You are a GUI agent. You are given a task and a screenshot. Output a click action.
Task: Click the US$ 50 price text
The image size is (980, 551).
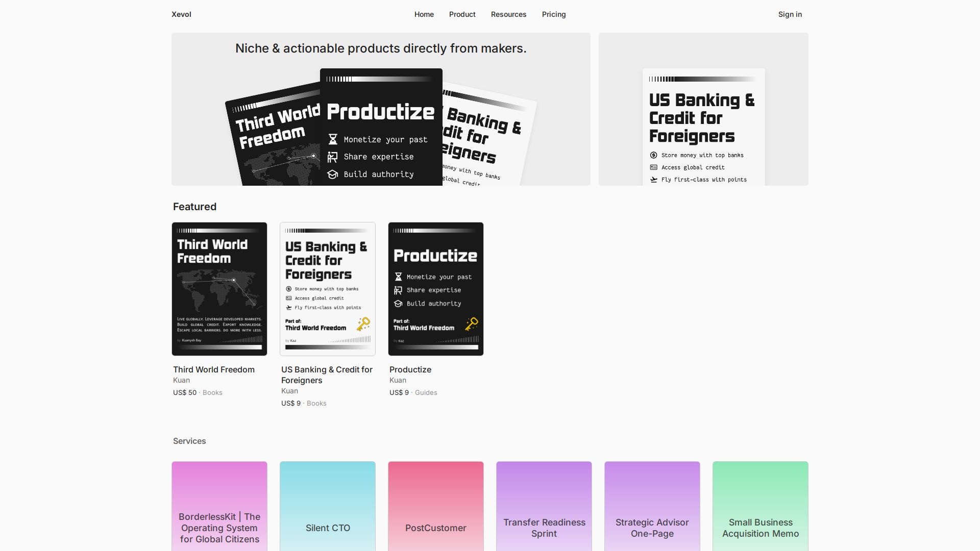[185, 392]
